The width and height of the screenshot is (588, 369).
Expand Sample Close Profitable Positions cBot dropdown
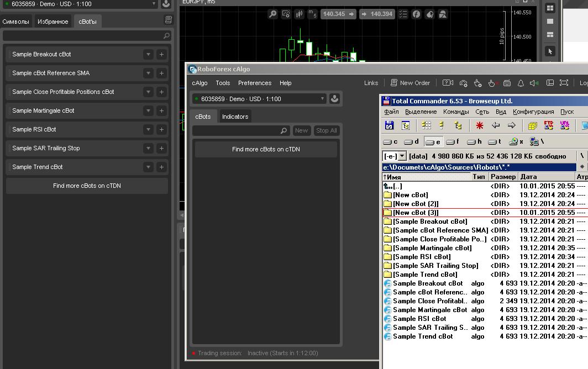149,92
